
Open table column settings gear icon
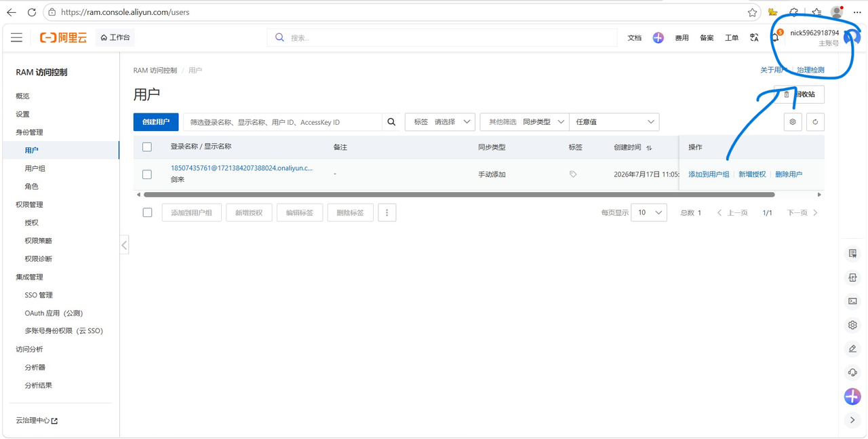click(x=792, y=122)
